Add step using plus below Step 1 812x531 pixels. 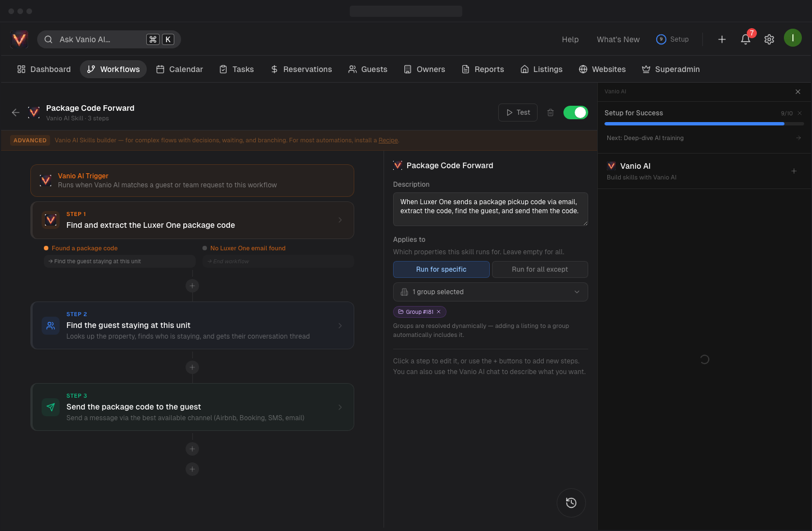pos(192,286)
